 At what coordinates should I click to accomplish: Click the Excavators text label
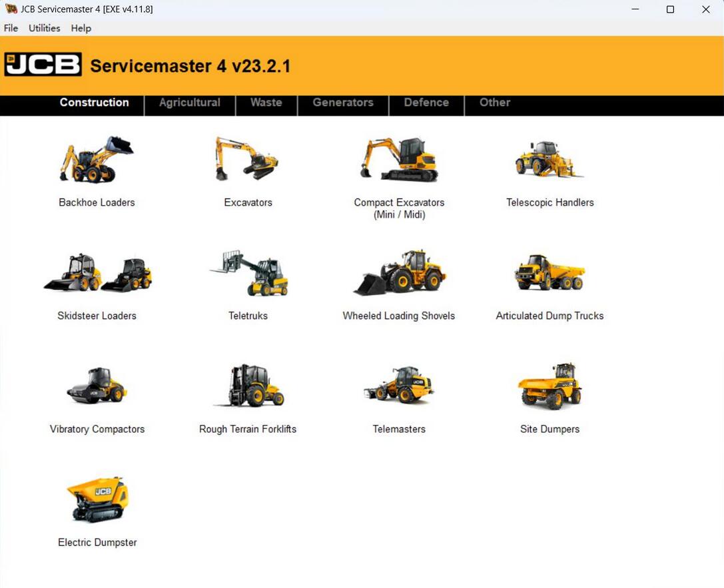[248, 202]
